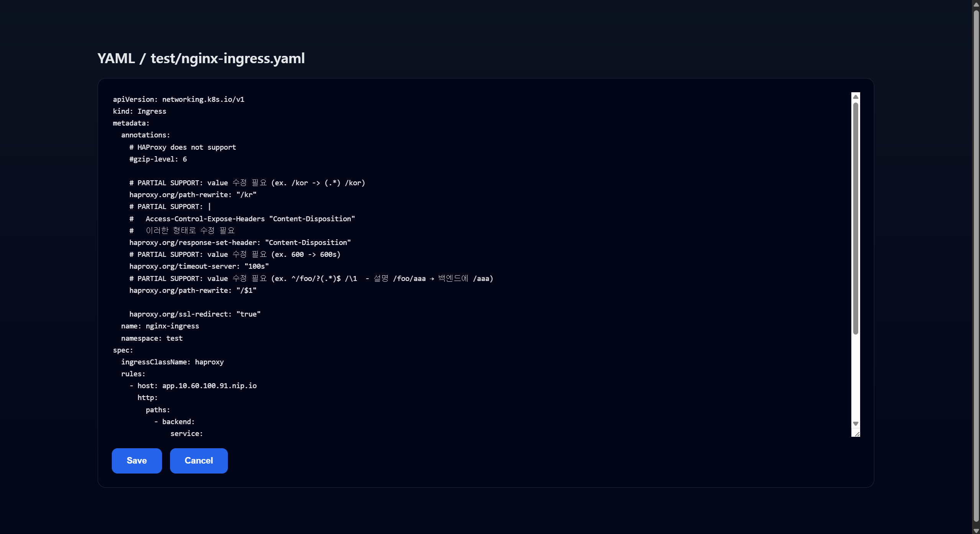
Task: Click the haproxy.org/ssl-redirect line
Action: 195,314
